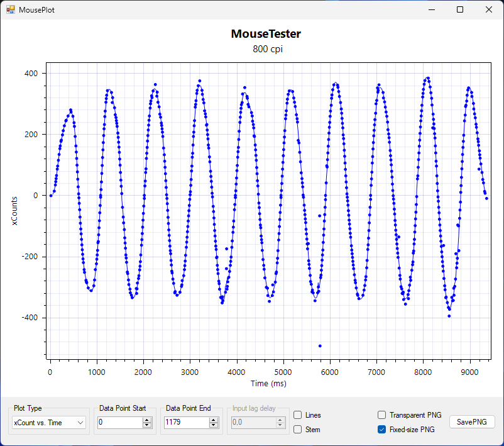Viewport: 504px width, 446px height.
Task: Click the 200 tick label on y axis
Action: pos(31,135)
